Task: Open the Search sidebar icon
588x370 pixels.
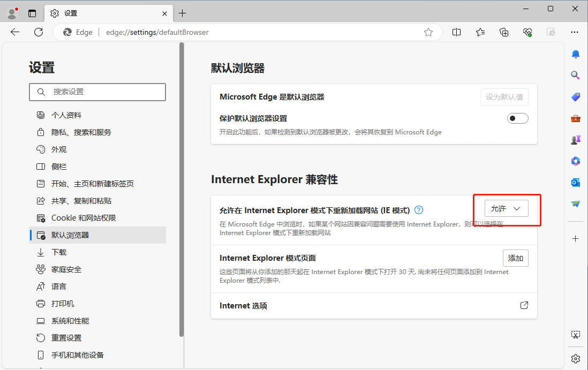Action: click(575, 75)
